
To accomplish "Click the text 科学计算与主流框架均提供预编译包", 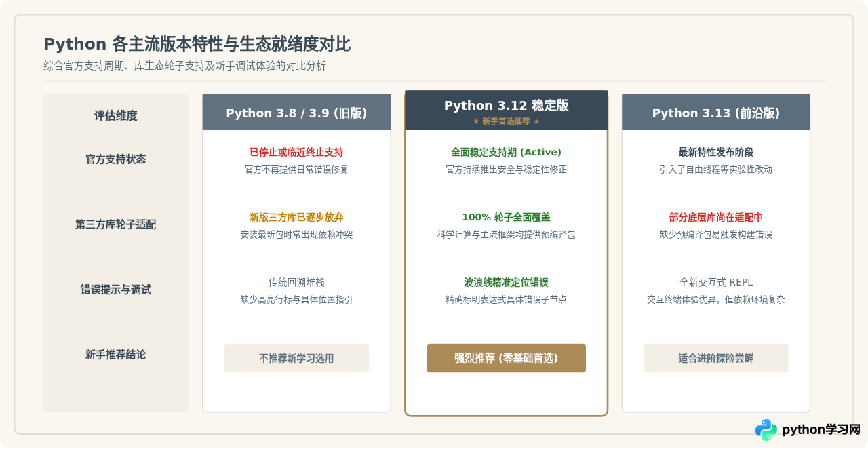I will [506, 235].
